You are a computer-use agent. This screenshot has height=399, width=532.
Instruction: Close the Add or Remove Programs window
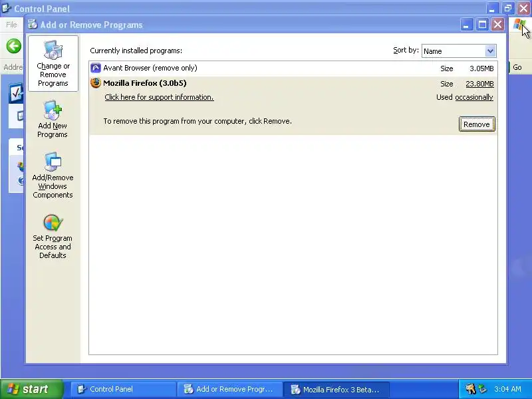[x=497, y=25]
